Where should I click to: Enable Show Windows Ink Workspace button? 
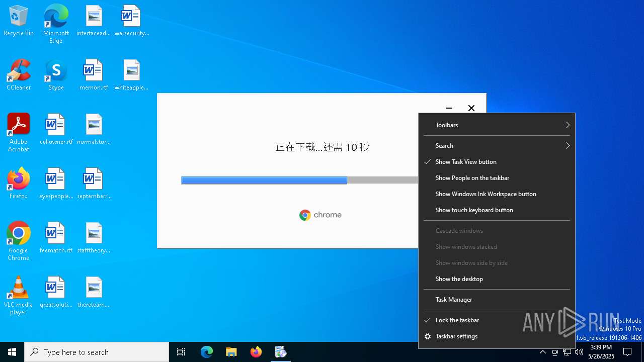[497, 194]
